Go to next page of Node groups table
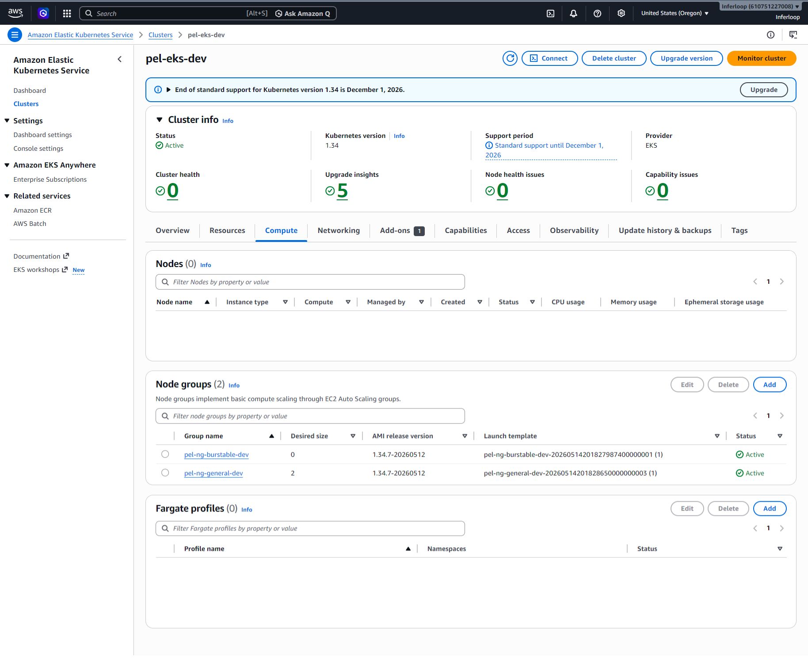The image size is (808, 672). tap(781, 416)
